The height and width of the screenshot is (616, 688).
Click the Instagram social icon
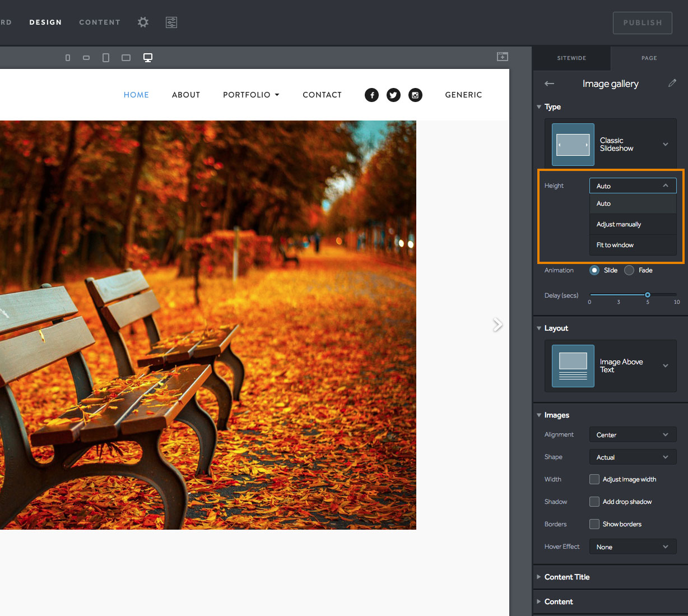tap(415, 95)
